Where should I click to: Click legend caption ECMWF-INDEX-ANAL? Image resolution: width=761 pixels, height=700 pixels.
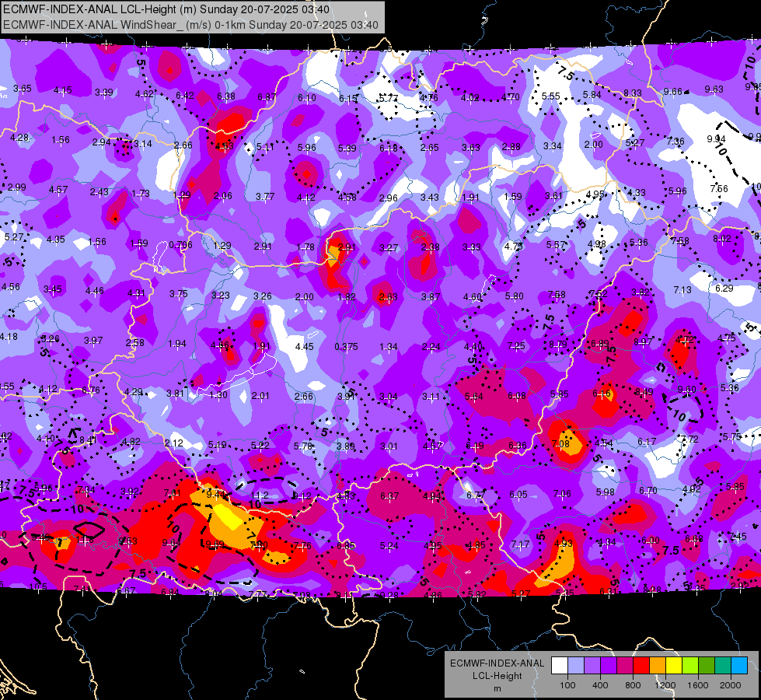(497, 663)
